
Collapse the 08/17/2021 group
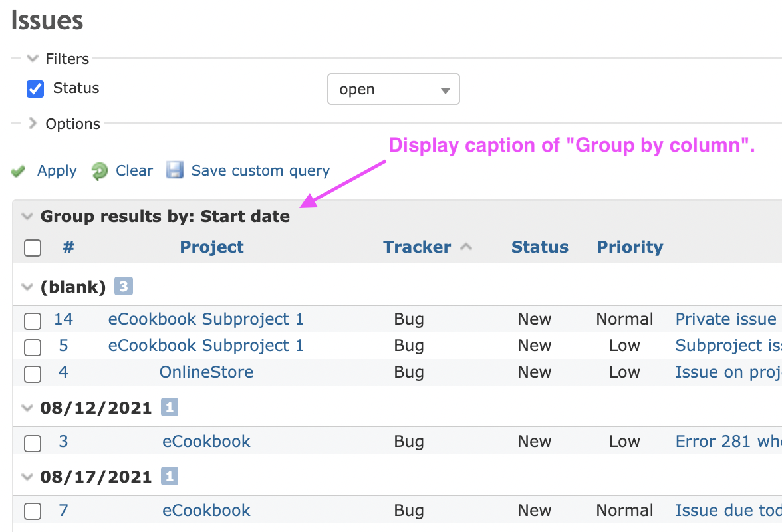27,477
